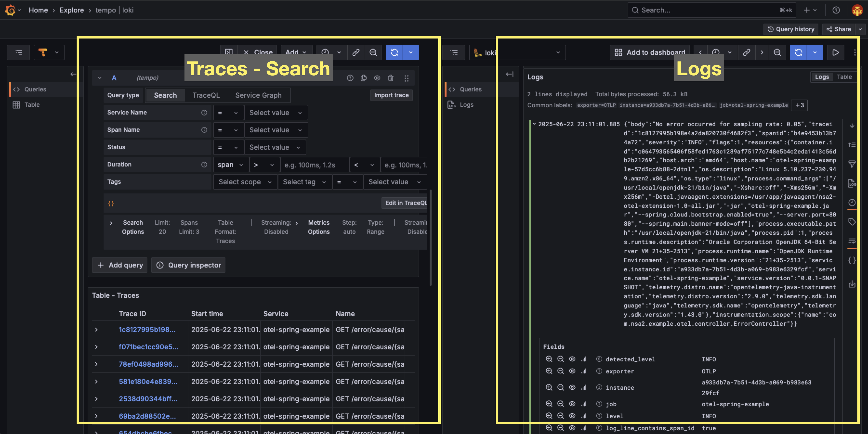Image resolution: width=868 pixels, height=434 pixels.
Task: Click the Search input in the top bar
Action: pyautogui.click(x=712, y=10)
